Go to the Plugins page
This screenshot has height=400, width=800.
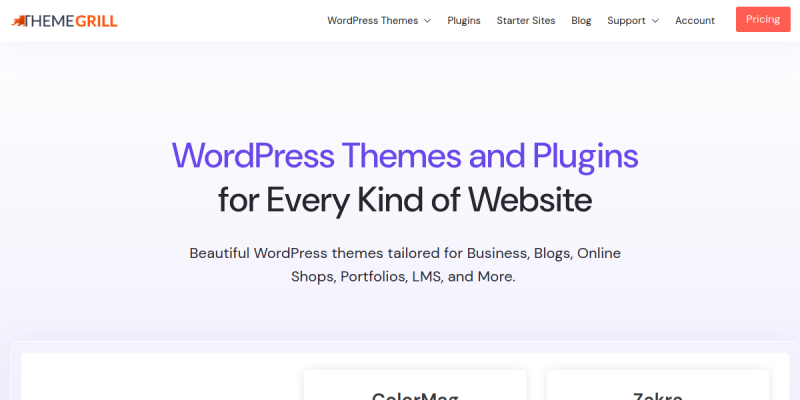click(464, 21)
